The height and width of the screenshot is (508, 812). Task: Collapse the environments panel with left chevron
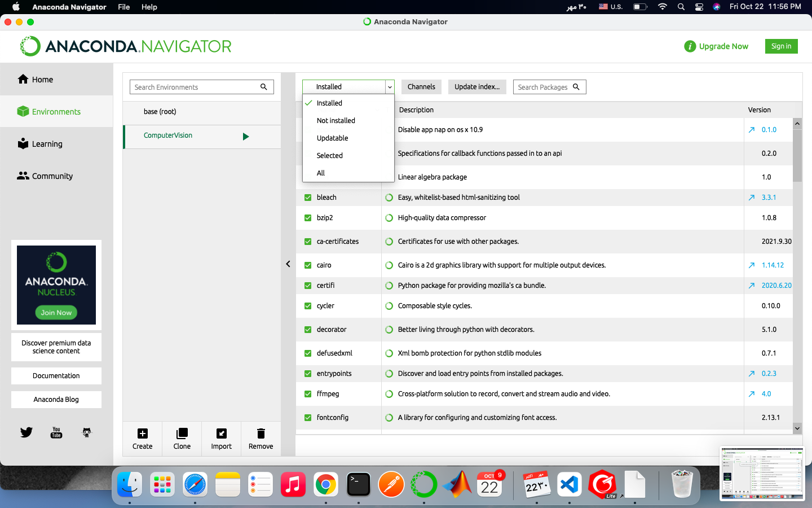288,264
